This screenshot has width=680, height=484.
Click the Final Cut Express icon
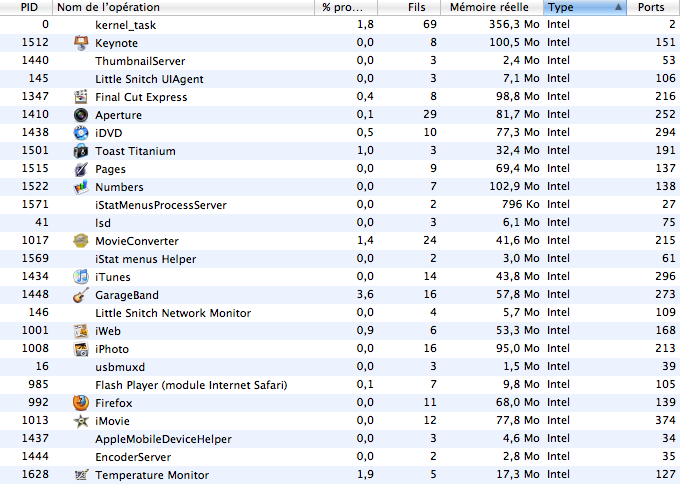pyautogui.click(x=81, y=97)
